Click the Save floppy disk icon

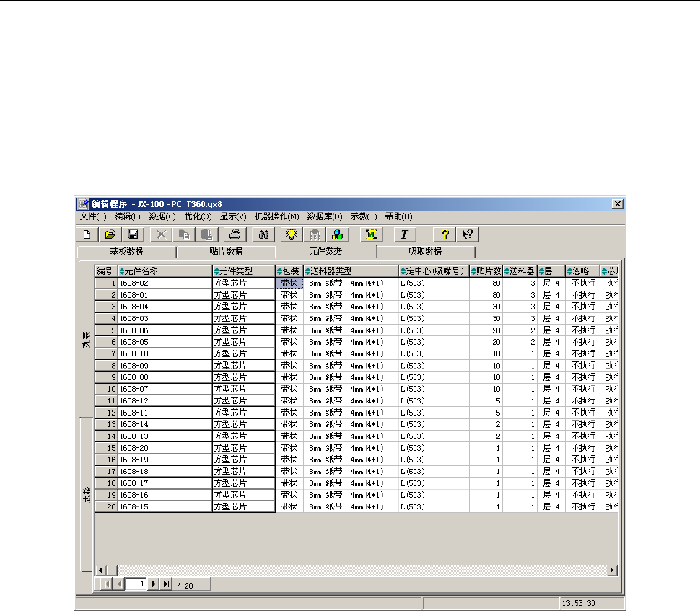(133, 234)
